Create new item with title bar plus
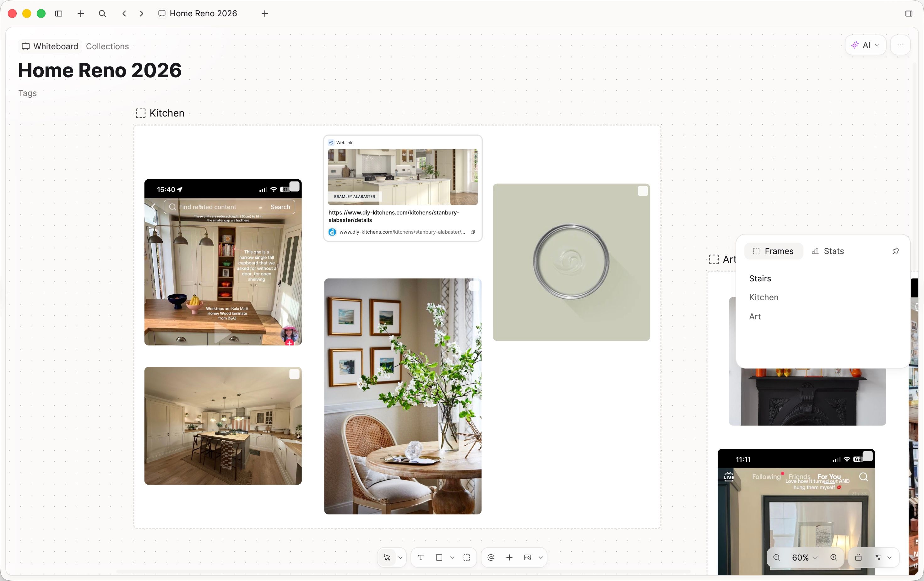 tap(81, 14)
